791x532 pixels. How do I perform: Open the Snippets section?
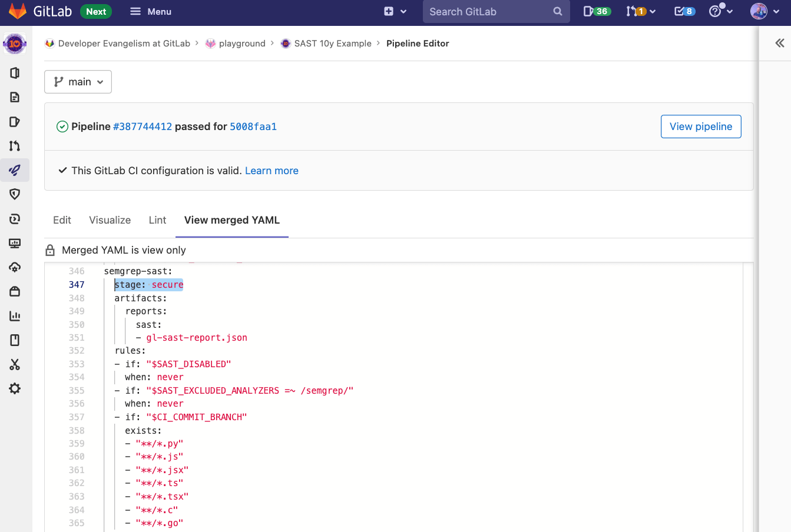click(x=15, y=365)
